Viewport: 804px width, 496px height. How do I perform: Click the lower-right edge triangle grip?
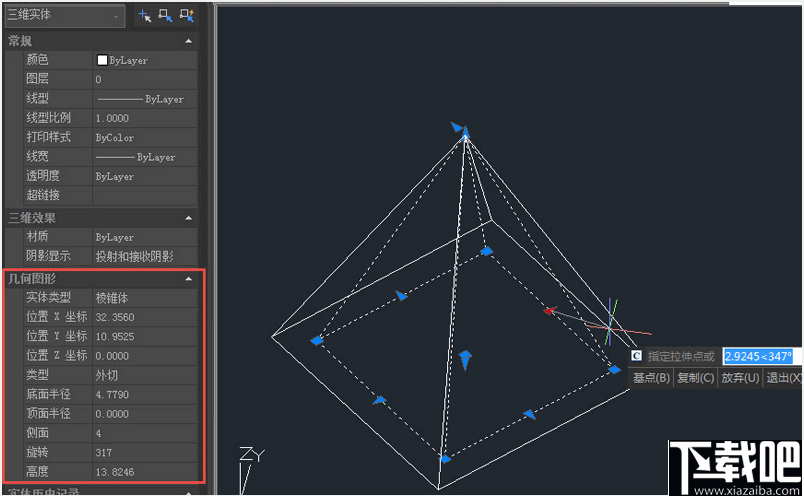tap(530, 414)
